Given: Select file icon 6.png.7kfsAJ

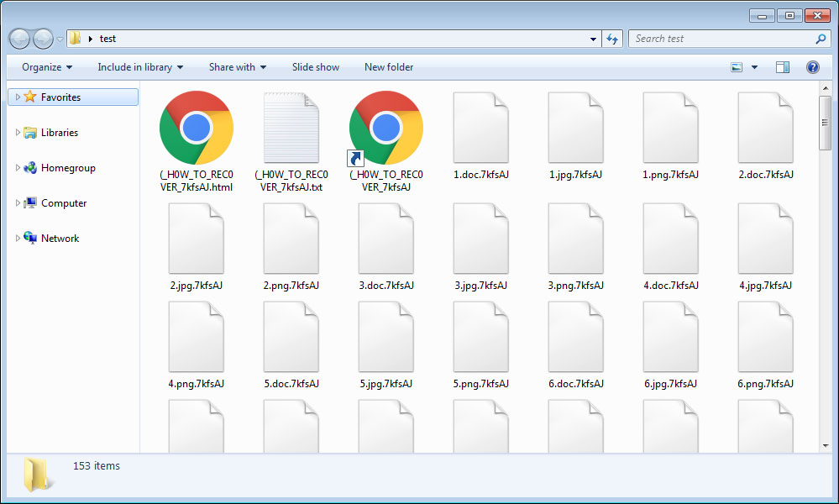Looking at the screenshot, I should [765, 337].
